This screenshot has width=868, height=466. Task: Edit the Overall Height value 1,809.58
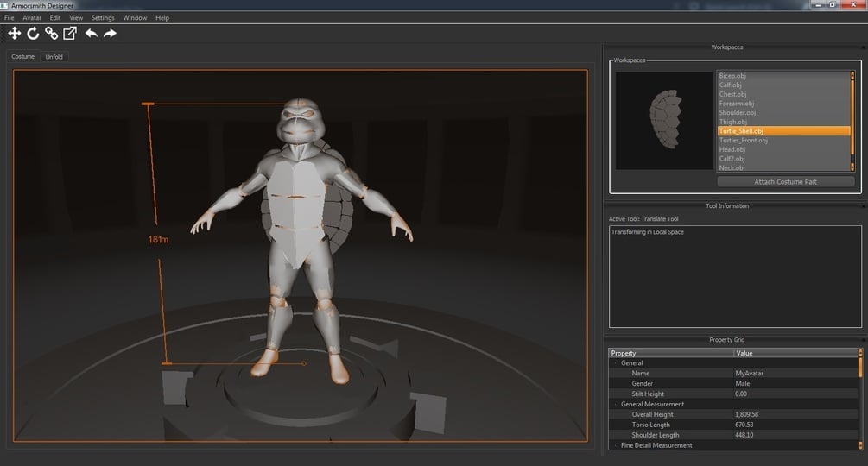click(796, 414)
